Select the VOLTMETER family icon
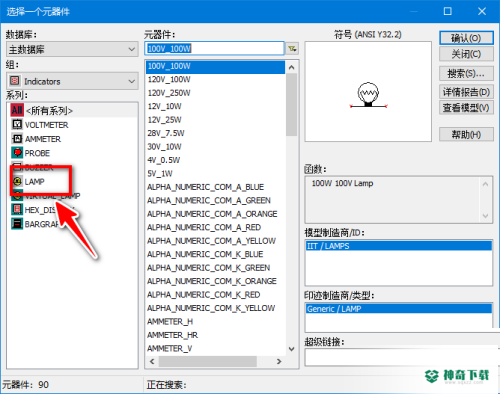The image size is (500, 394). pyautogui.click(x=17, y=125)
